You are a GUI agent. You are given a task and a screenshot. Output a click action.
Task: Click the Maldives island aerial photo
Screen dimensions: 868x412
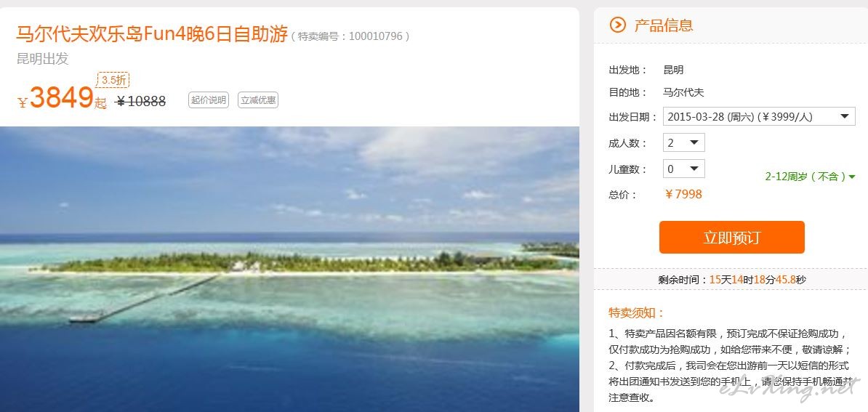click(x=289, y=270)
